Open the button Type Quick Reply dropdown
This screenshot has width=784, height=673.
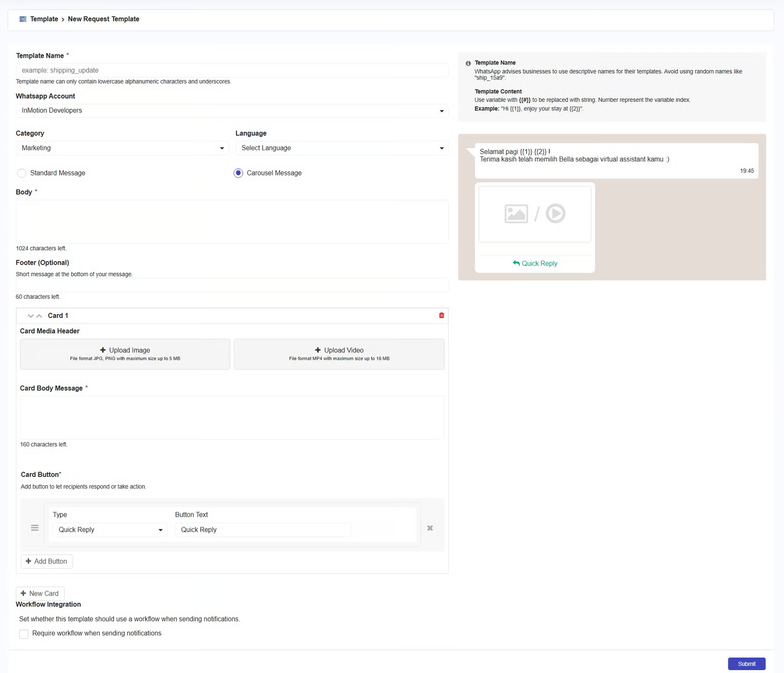point(110,530)
